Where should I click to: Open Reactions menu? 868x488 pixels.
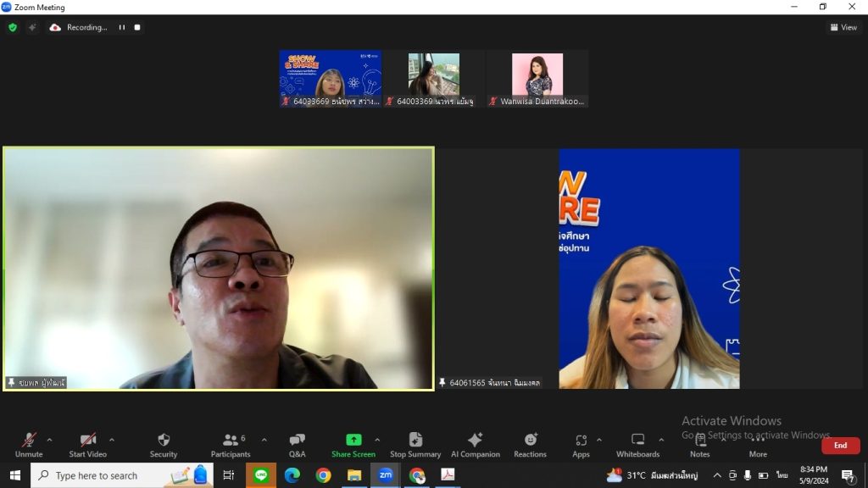531,446
